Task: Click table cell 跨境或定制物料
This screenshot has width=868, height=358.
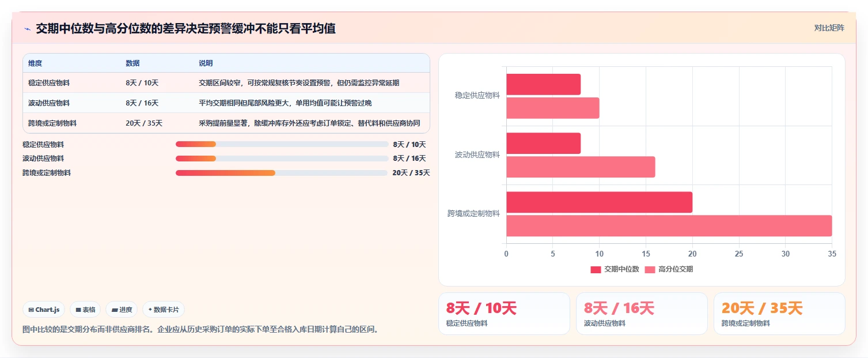Action: click(52, 123)
